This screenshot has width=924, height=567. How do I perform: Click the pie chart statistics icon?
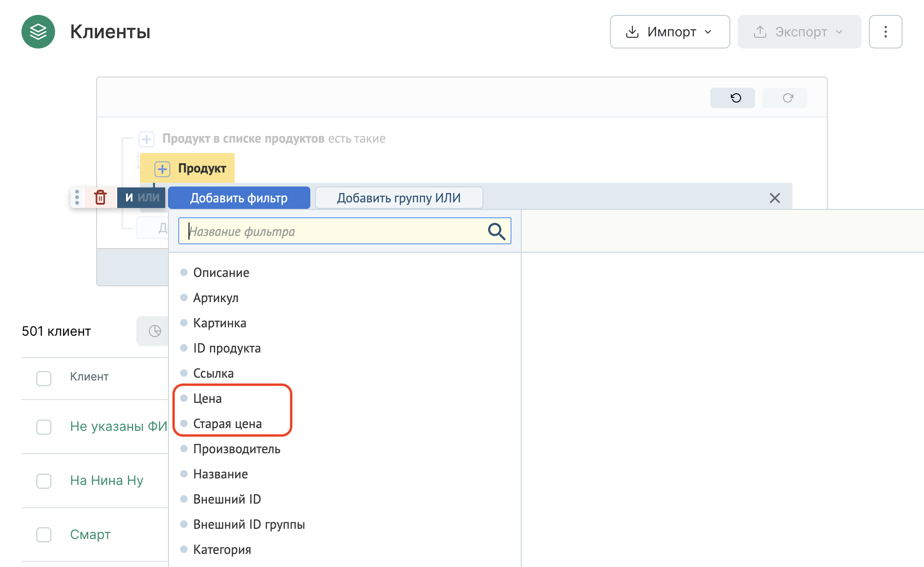coord(155,331)
